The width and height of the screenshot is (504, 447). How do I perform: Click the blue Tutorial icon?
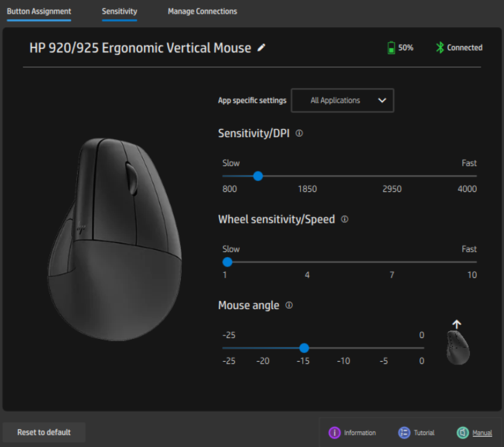(404, 433)
